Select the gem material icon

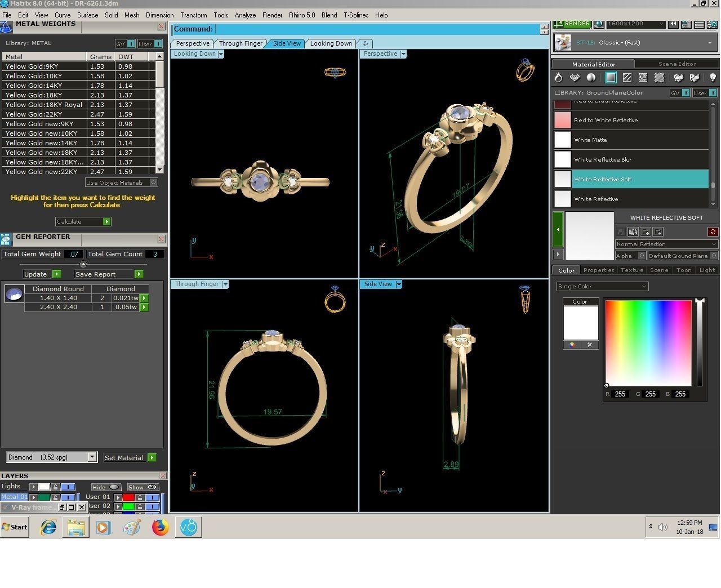point(575,78)
